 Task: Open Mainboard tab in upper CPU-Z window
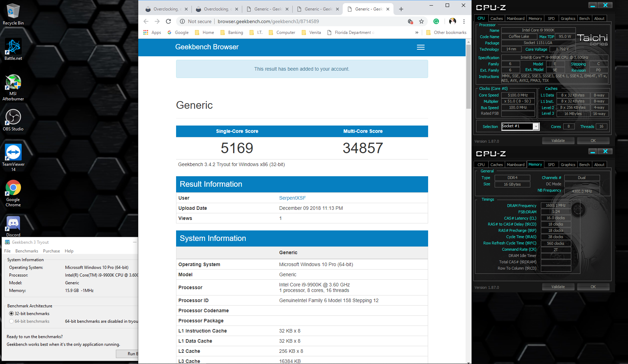click(x=516, y=19)
